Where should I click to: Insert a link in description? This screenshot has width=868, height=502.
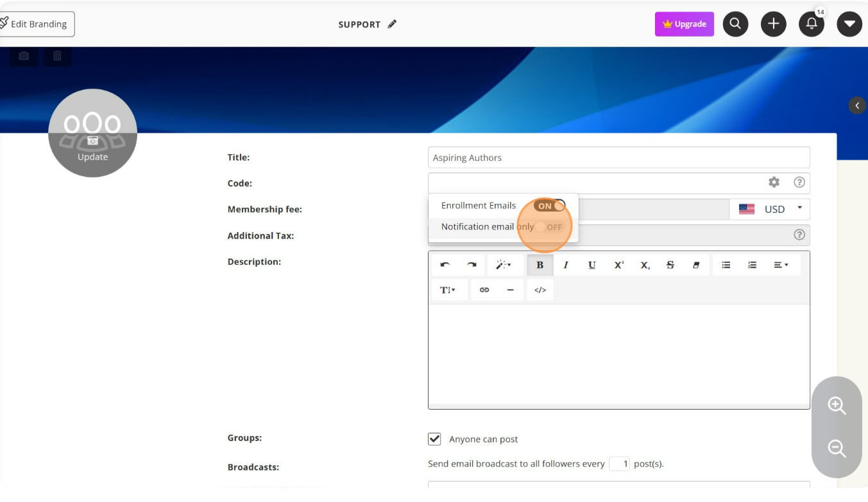coord(484,290)
